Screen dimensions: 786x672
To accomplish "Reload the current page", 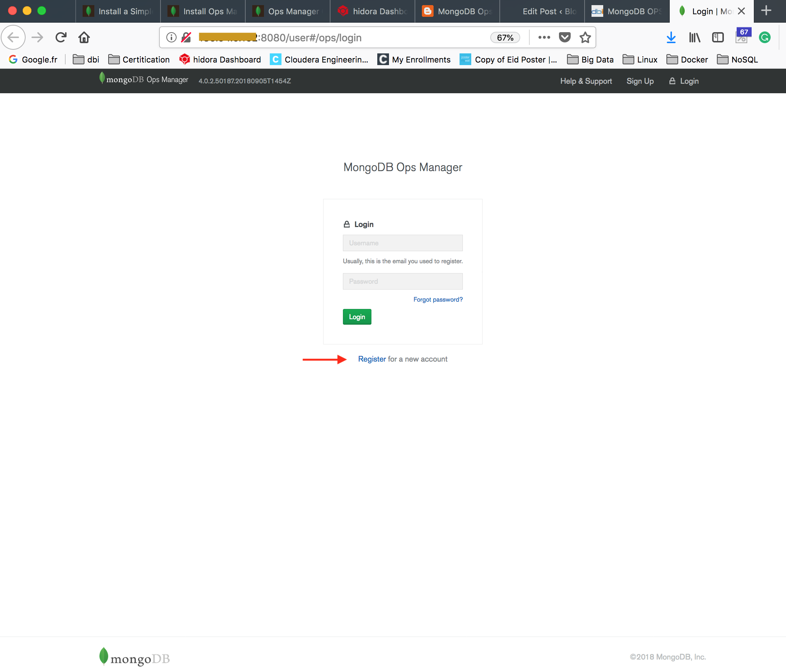I will tap(61, 37).
